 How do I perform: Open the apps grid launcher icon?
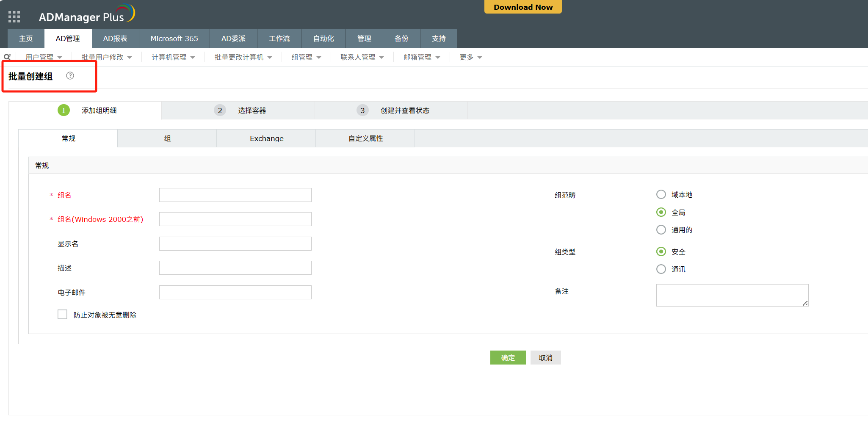[14, 17]
